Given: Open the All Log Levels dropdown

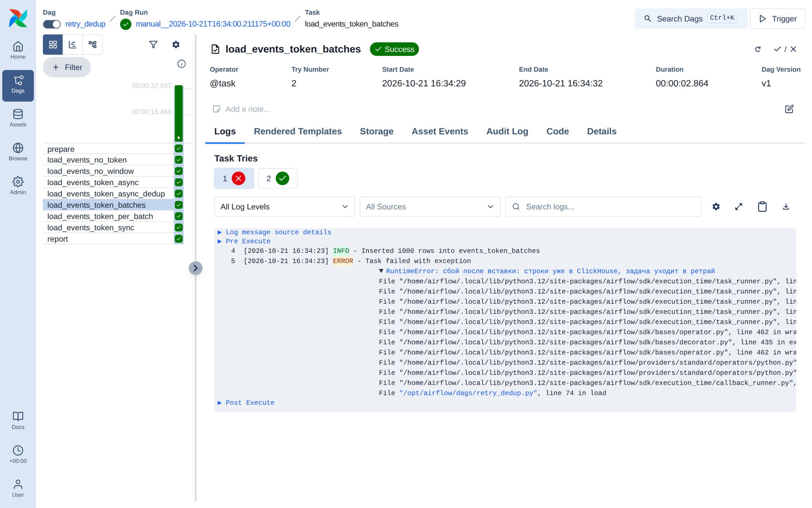Looking at the screenshot, I should click(x=285, y=207).
